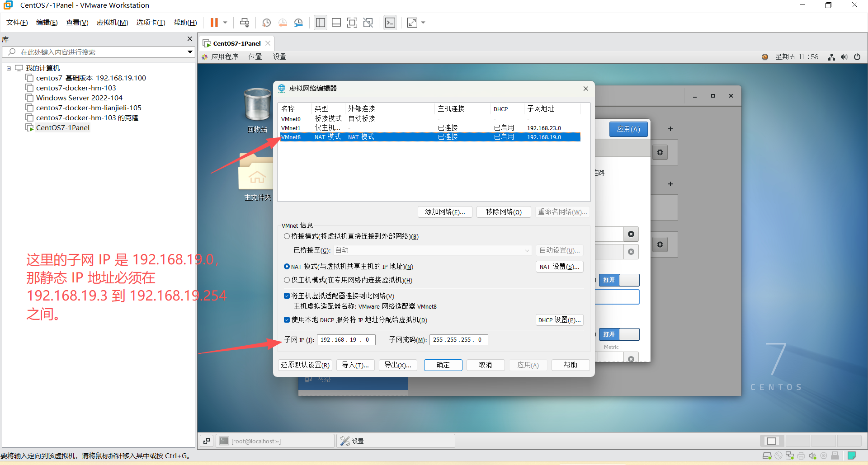Select Windows Server 2022-104 in library

pos(79,98)
